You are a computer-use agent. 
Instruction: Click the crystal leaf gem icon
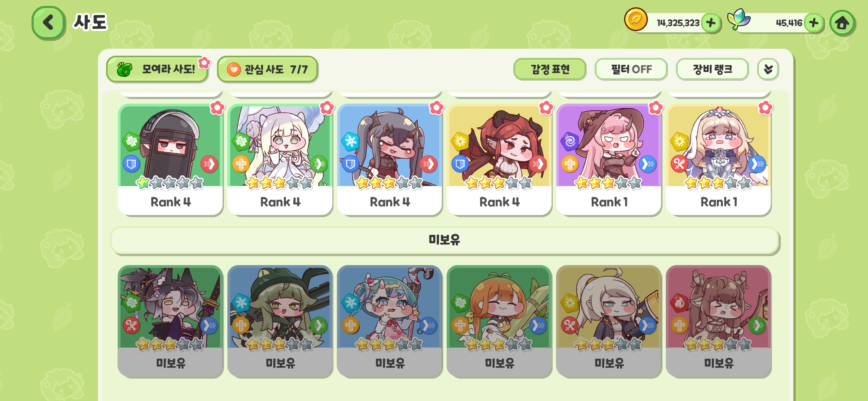coord(739,19)
